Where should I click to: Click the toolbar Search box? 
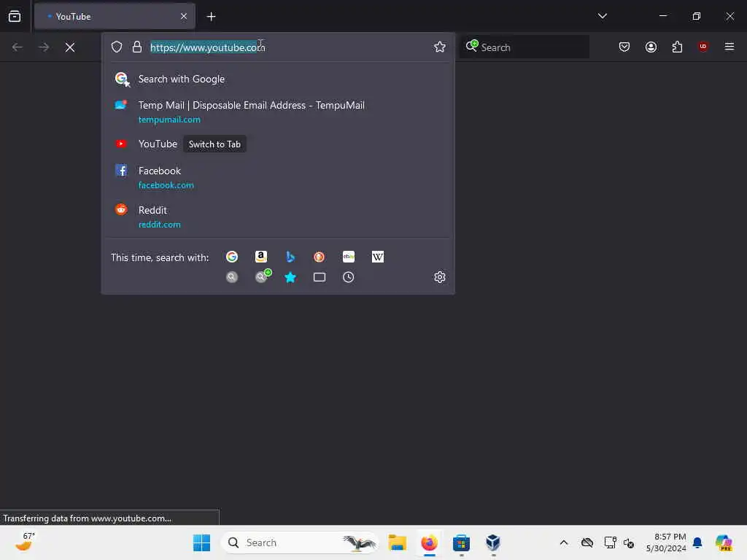pos(525,47)
